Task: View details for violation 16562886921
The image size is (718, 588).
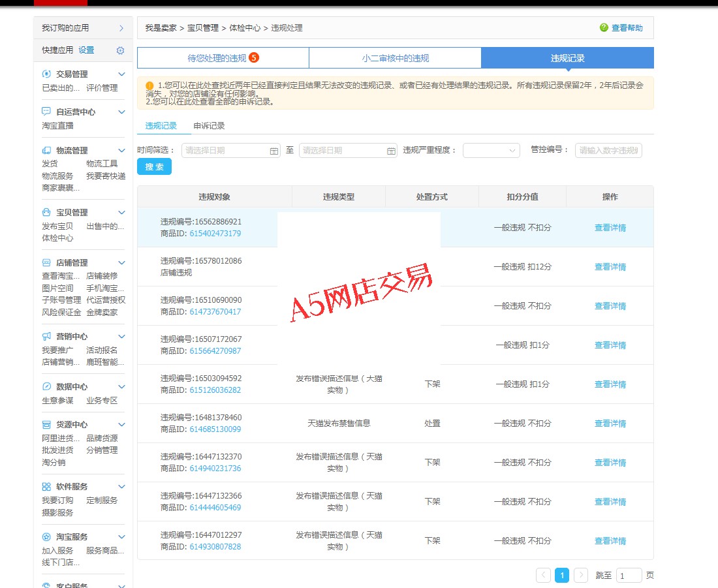Action: pyautogui.click(x=610, y=228)
